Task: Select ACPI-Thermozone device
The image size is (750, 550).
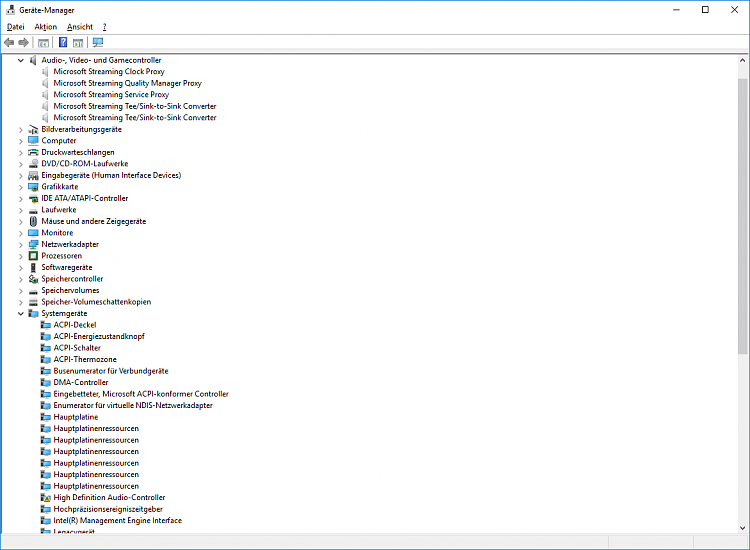Action: pos(85,360)
